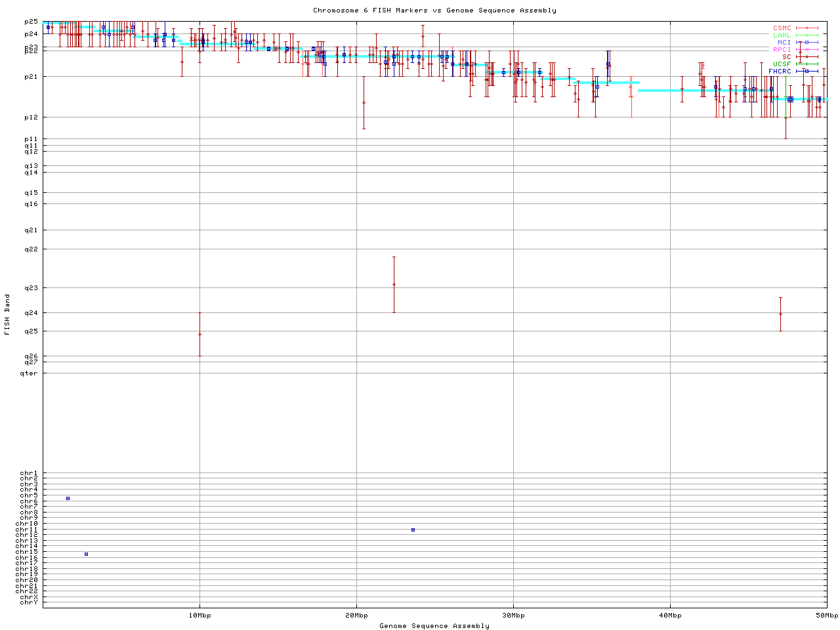Image resolution: width=840 pixels, height=630 pixels.
Task: Click the red outlier point near q25 at 10Mbp
Action: (x=199, y=334)
